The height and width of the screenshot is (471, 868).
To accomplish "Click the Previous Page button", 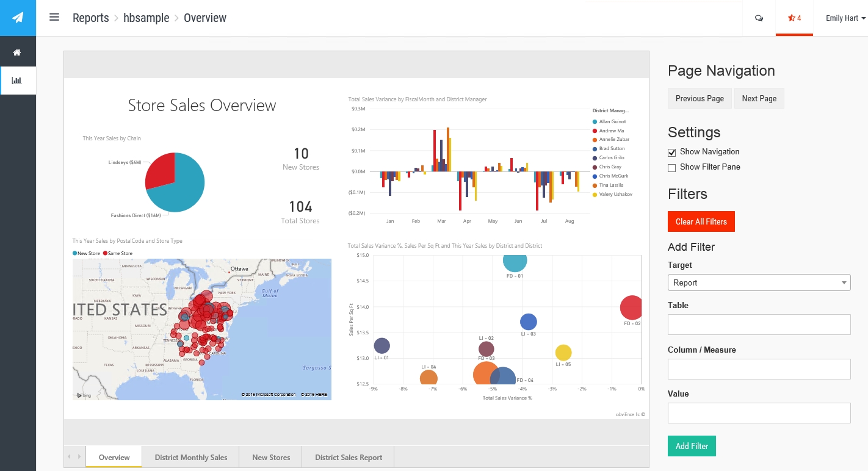I will coord(700,98).
